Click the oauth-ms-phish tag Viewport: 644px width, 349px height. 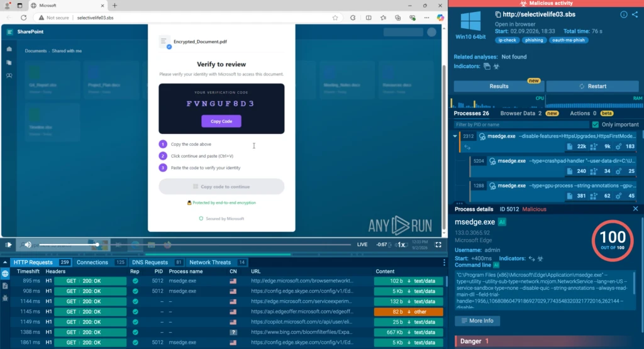[569, 40]
